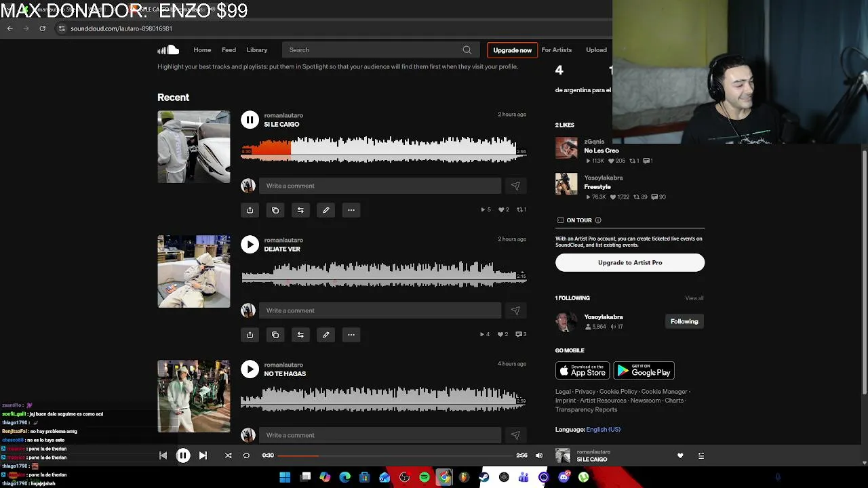Go to the Home tab
Image resolution: width=868 pixels, height=488 pixels.
202,50
